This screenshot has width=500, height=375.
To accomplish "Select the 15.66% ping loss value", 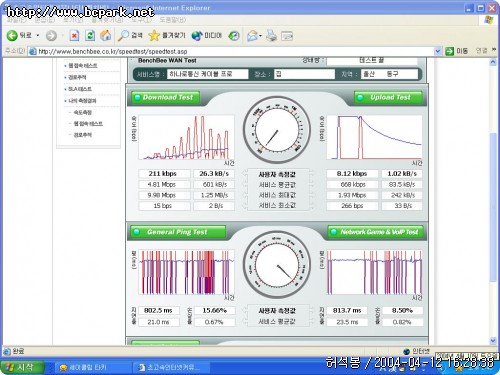I will 214,311.
